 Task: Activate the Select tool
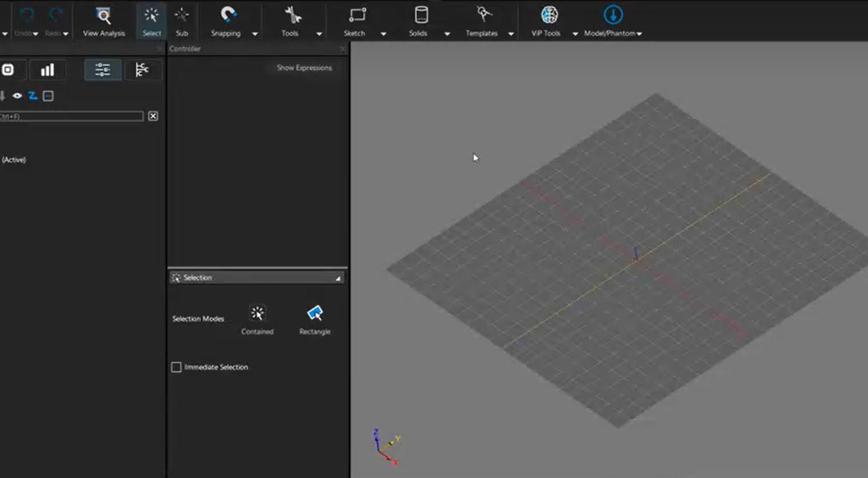[x=152, y=21]
